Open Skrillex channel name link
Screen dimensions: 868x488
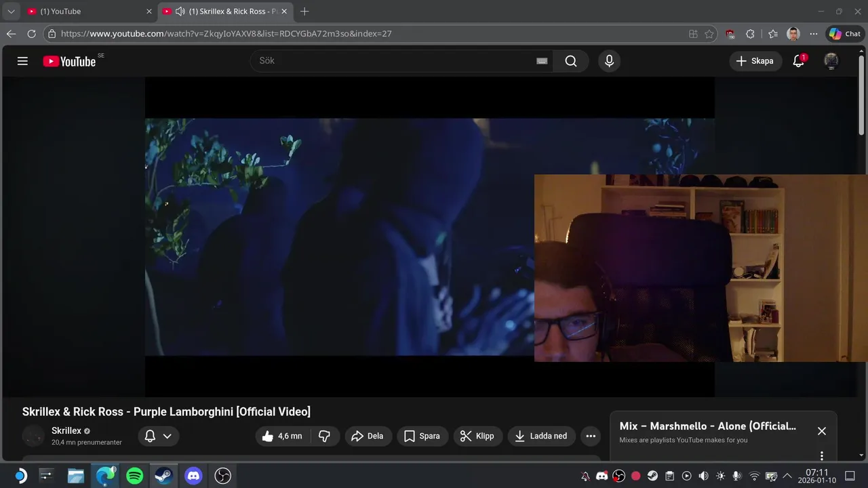[x=66, y=430]
